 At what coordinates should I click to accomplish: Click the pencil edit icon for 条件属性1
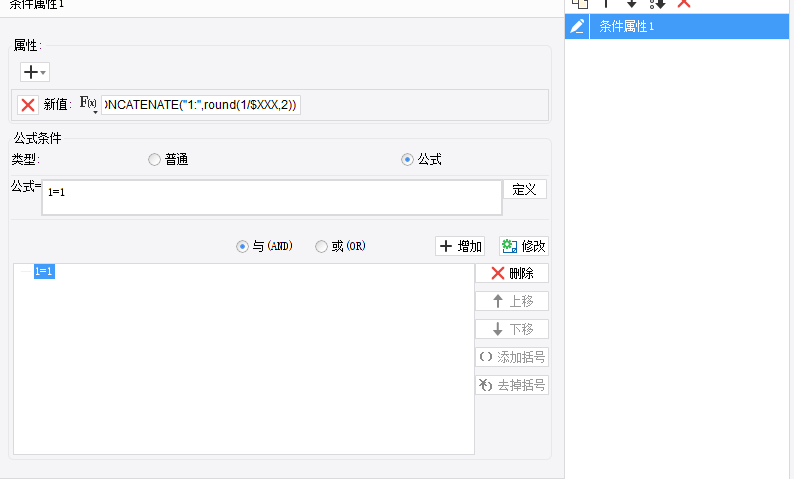(x=577, y=26)
